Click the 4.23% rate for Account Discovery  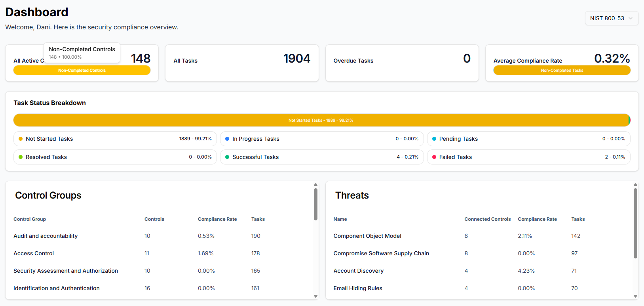(x=526, y=271)
